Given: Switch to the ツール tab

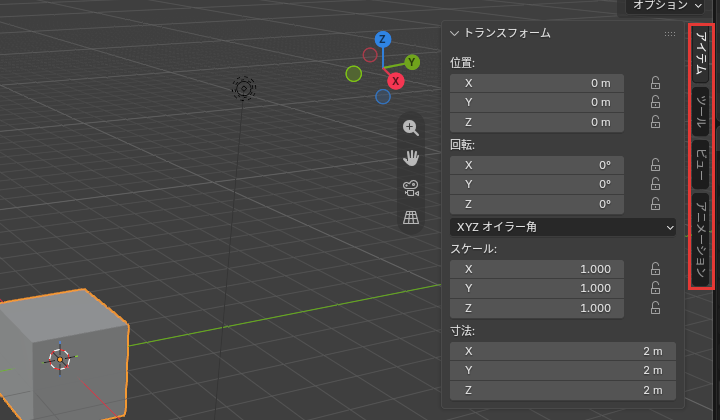Looking at the screenshot, I should pos(700,112).
